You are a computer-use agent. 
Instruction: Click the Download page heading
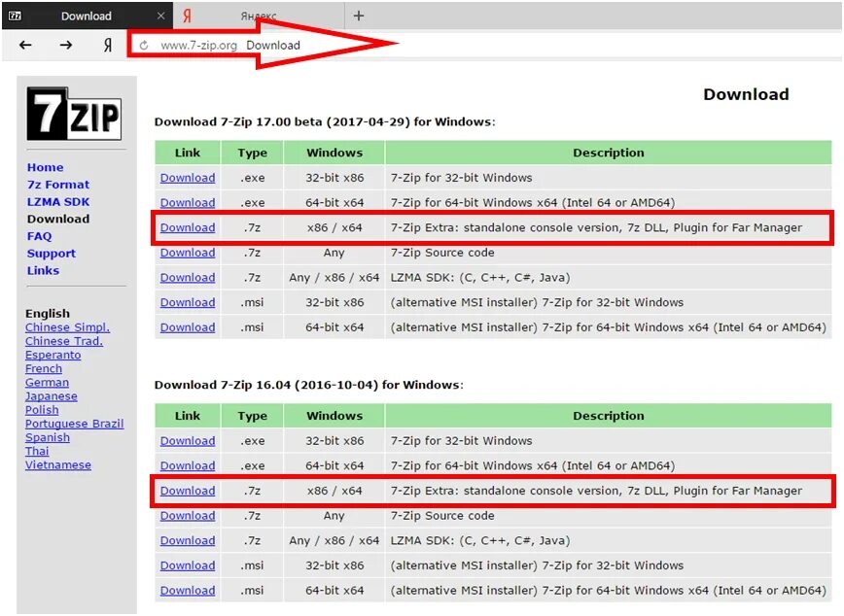(x=746, y=94)
